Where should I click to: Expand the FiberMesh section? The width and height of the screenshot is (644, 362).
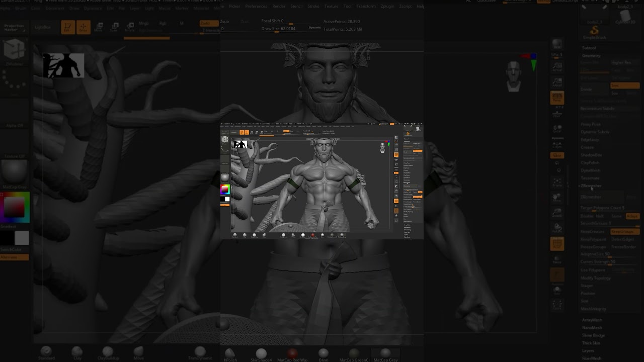[592, 358]
